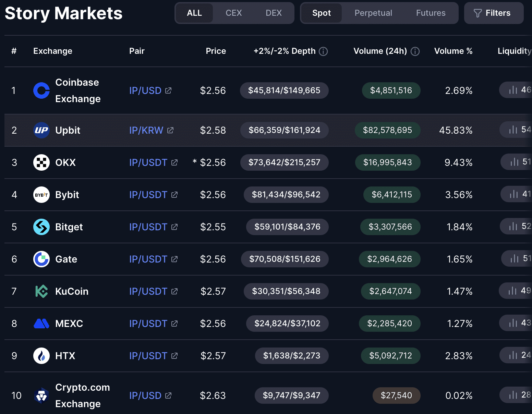The height and width of the screenshot is (414, 532).
Task: Open external link icon for Crypto.com IP/USD
Action: click(168, 395)
